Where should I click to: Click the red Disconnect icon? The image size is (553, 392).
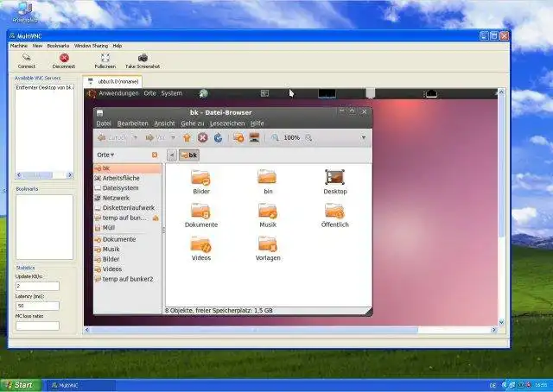[64, 58]
